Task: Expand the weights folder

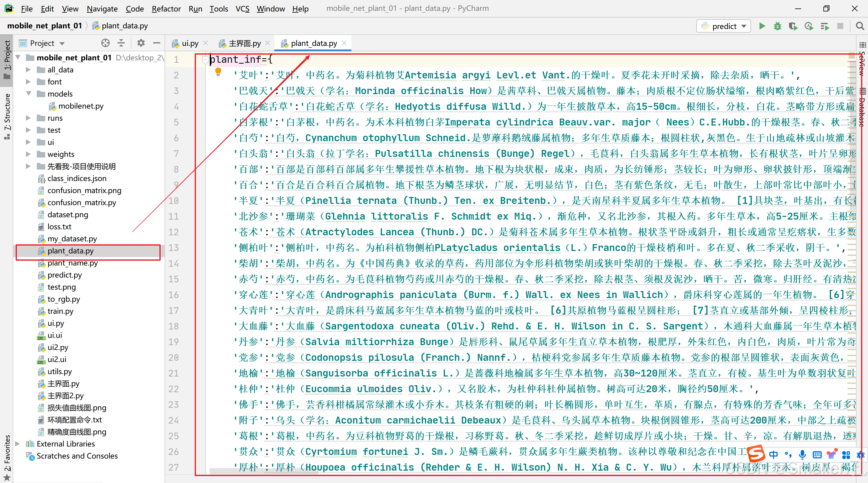Action: [x=28, y=154]
